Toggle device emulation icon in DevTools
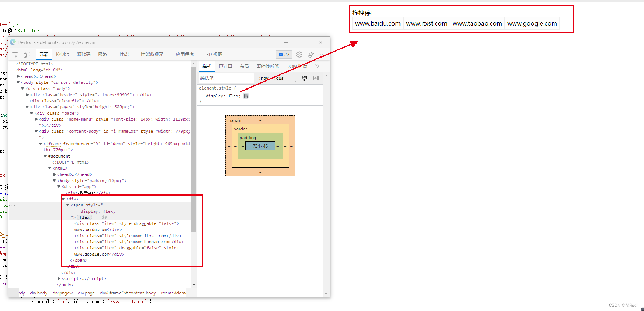This screenshot has width=644, height=311. tap(27, 55)
